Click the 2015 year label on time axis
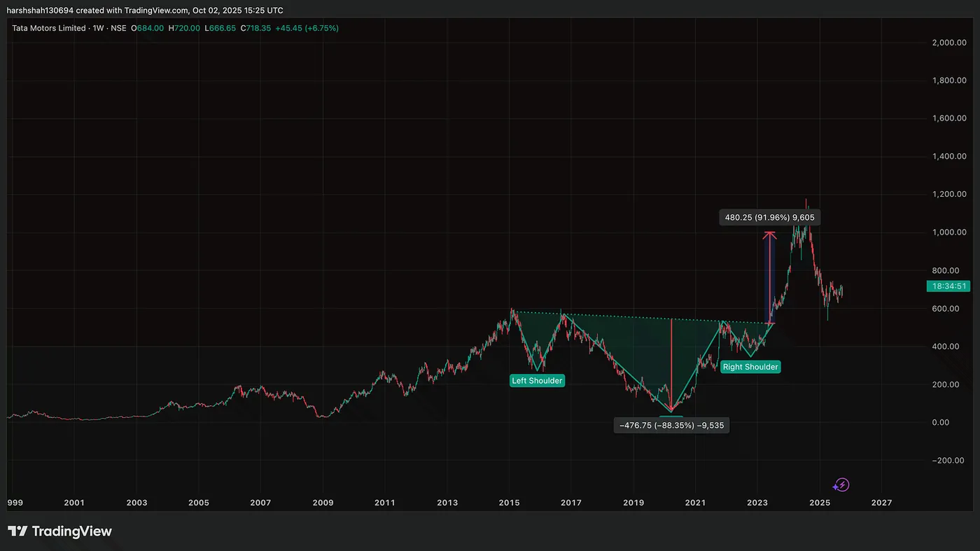The image size is (980, 551). [x=509, y=503]
